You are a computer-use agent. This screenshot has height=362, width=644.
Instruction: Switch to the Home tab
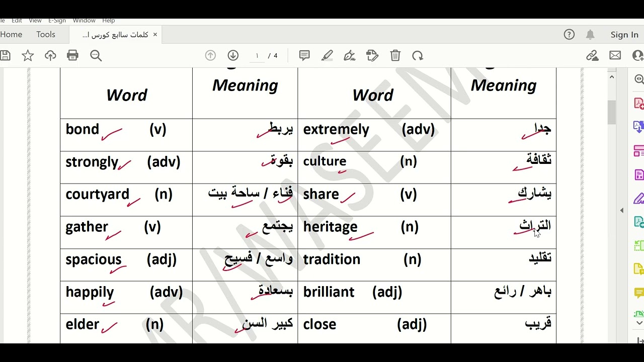tap(11, 34)
